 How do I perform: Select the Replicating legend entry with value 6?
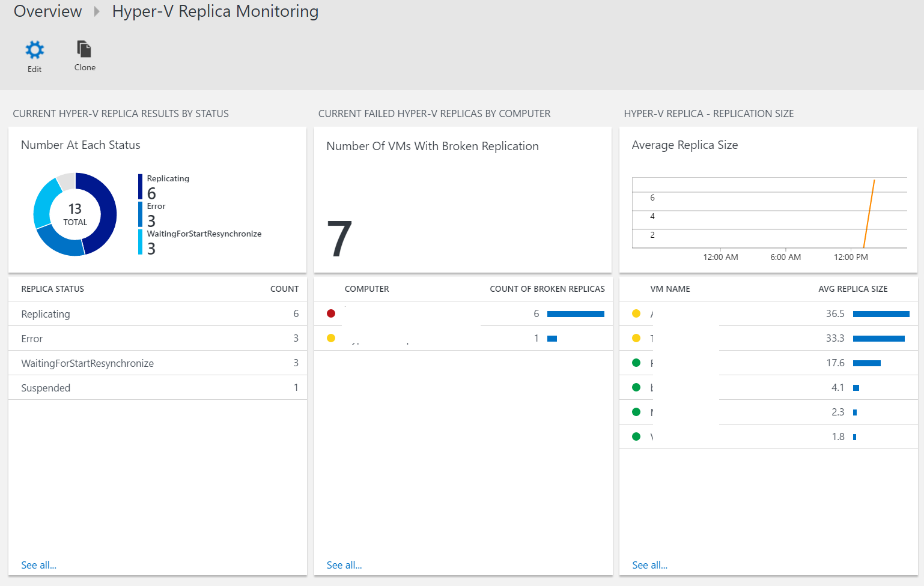tap(168, 187)
